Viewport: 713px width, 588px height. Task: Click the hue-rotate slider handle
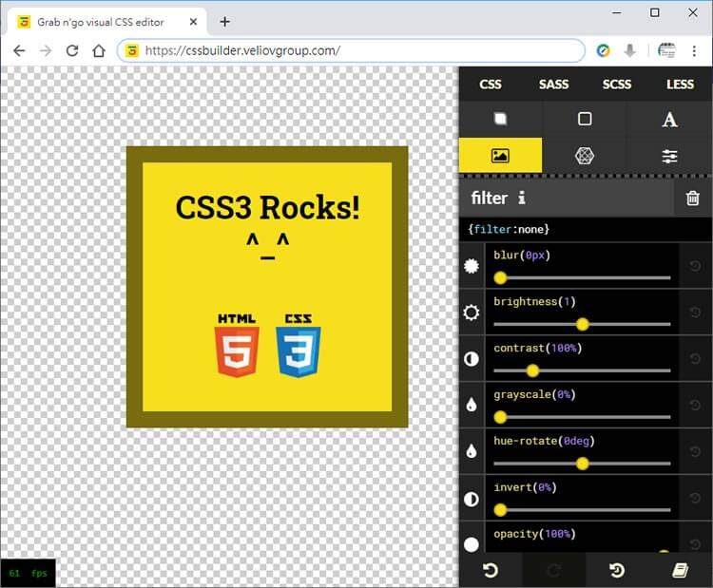pos(582,464)
